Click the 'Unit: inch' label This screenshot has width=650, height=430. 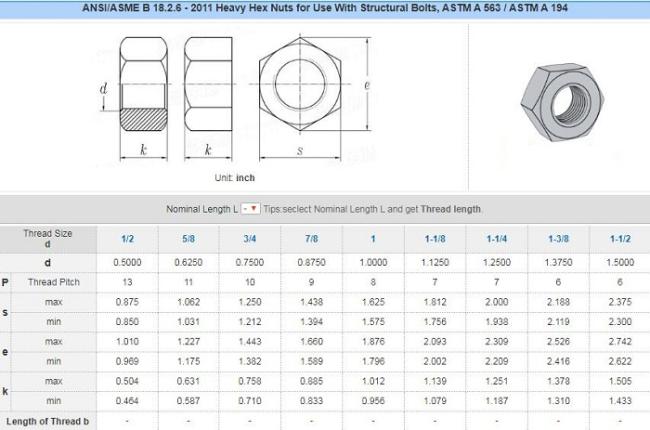[x=235, y=177]
